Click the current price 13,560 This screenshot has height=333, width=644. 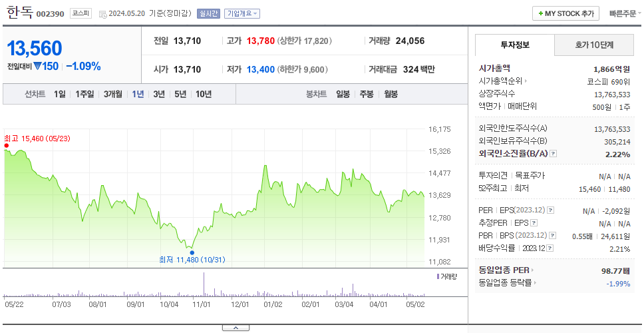(x=35, y=49)
